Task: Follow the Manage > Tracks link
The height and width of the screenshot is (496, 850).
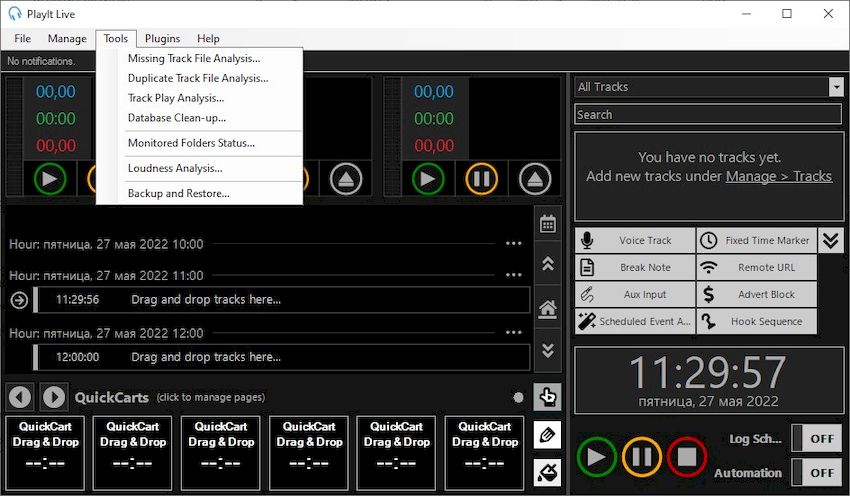Action: [x=778, y=176]
